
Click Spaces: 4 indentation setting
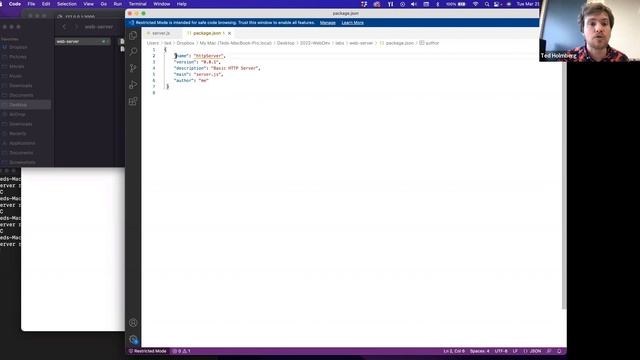click(x=480, y=351)
